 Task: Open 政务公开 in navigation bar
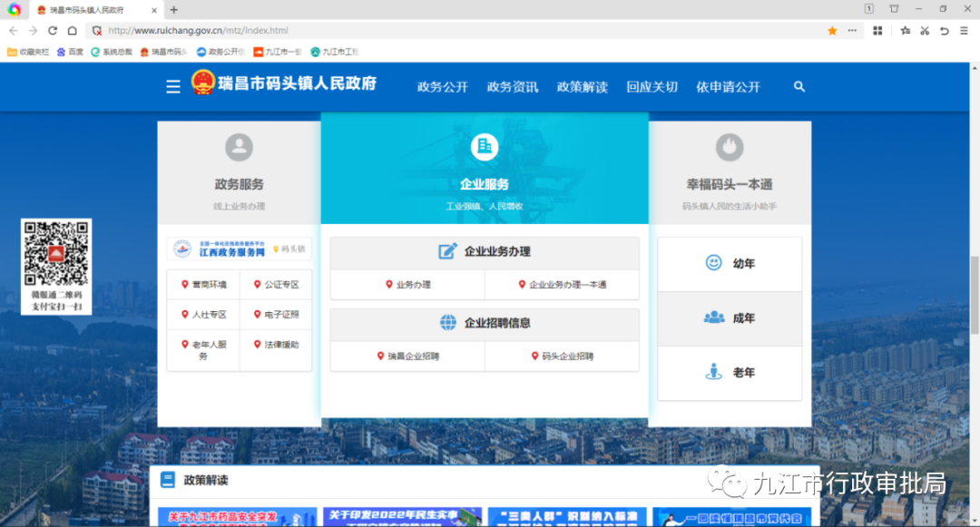pyautogui.click(x=443, y=87)
